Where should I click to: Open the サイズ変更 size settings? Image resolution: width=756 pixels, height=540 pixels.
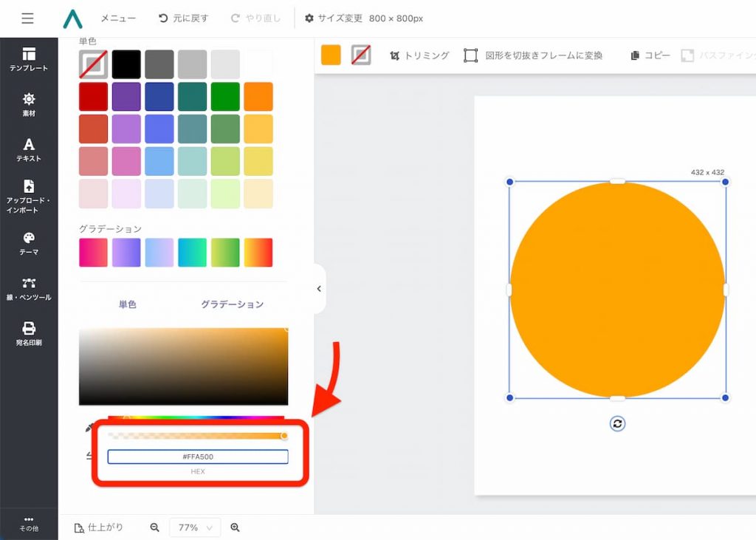pyautogui.click(x=364, y=18)
